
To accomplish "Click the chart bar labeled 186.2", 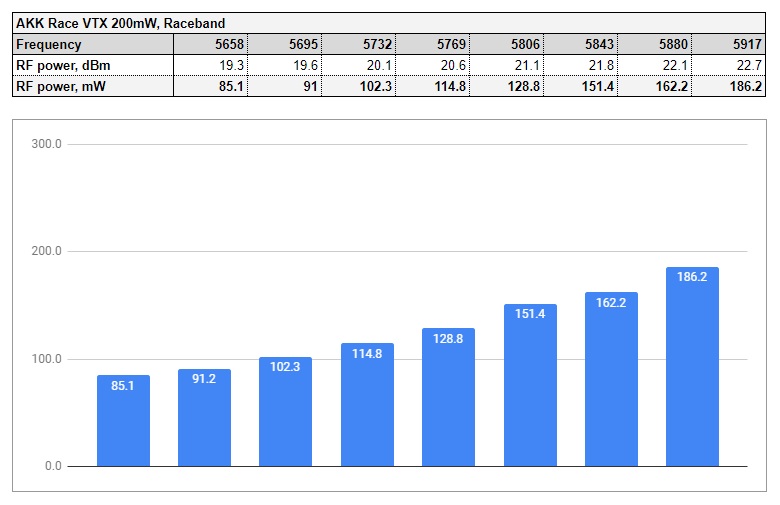I will coord(692,367).
